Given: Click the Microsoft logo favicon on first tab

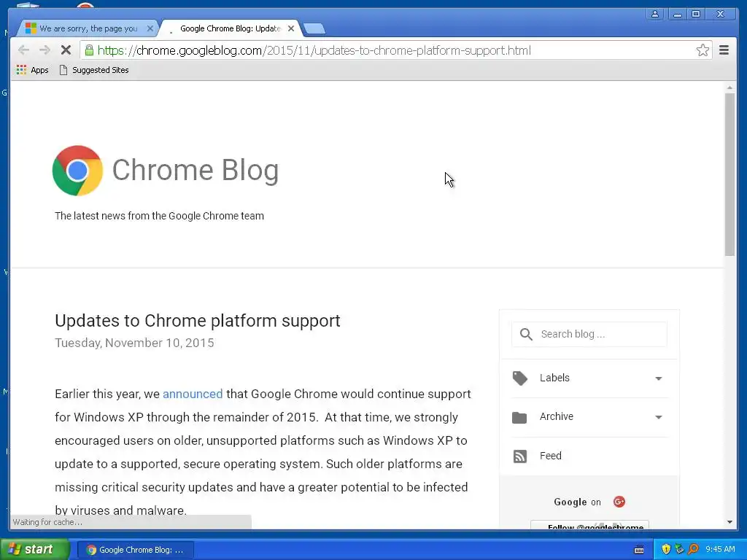Looking at the screenshot, I should point(31,28).
